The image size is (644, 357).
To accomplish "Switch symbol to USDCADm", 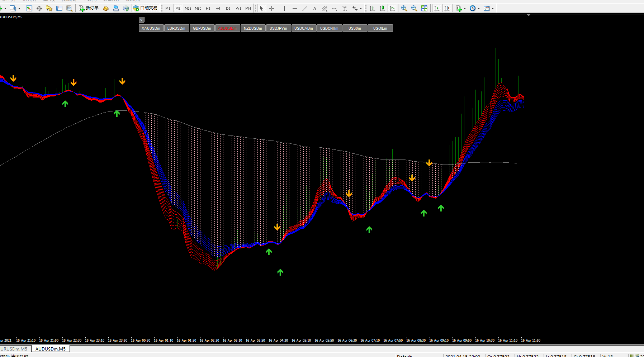I will click(304, 28).
